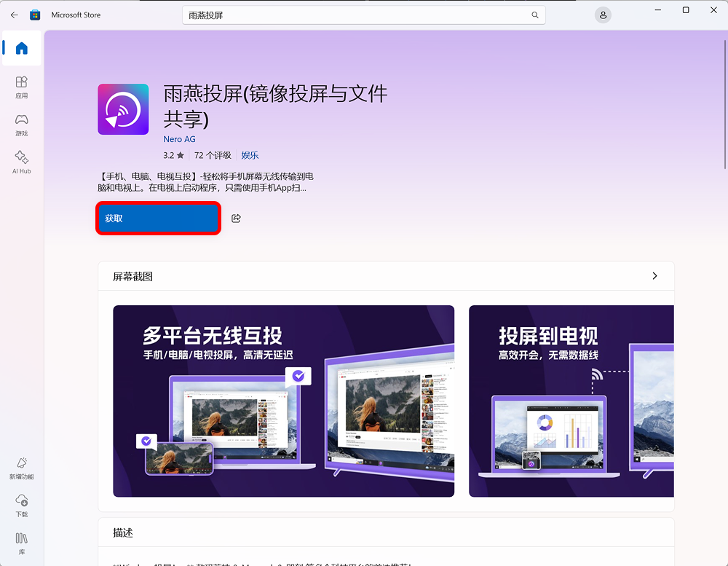Image resolution: width=728 pixels, height=566 pixels.
Task: Expand the 屏幕截图 section chevron
Action: (654, 276)
